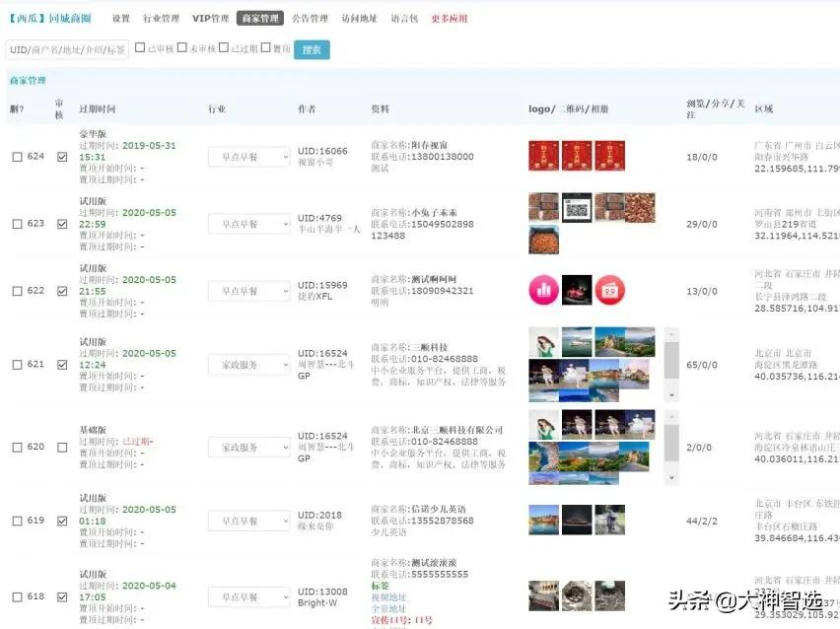Open the industry dropdown for row 624

(248, 156)
